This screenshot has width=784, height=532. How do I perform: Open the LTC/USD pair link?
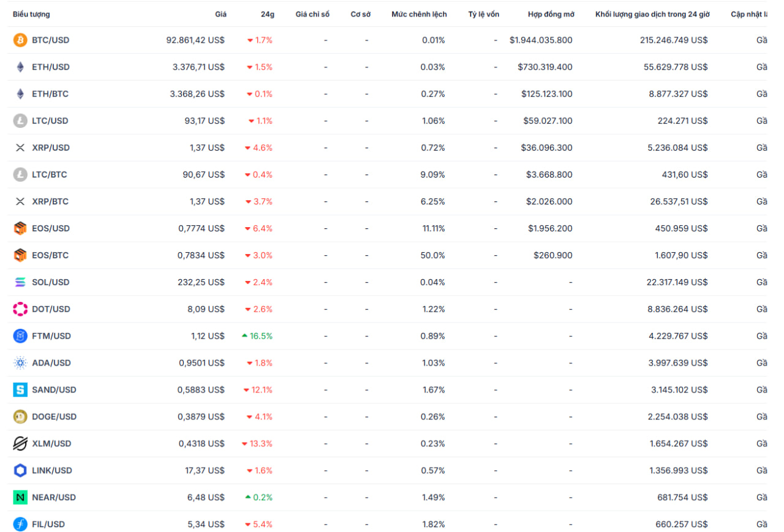tap(50, 121)
